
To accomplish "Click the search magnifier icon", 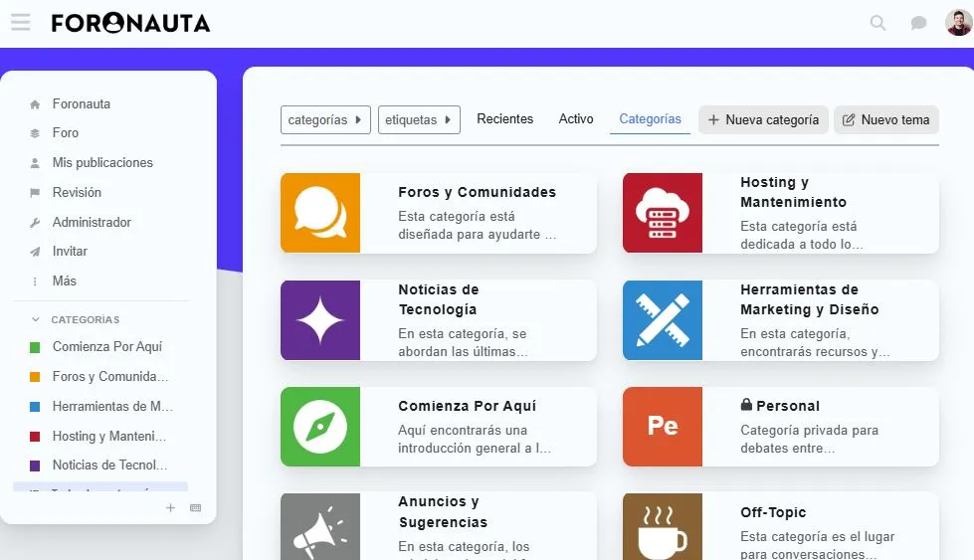I will click(877, 23).
